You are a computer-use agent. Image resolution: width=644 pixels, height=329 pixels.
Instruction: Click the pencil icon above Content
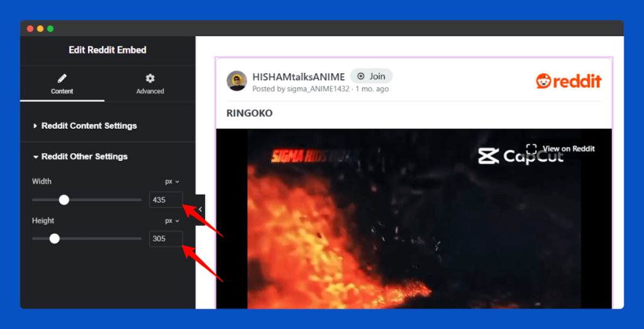pyautogui.click(x=62, y=78)
